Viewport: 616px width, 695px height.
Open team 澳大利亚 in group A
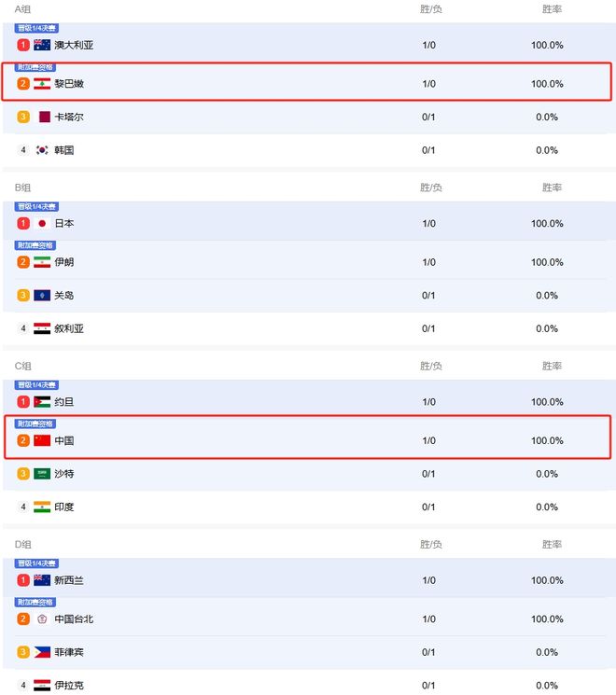tap(74, 45)
